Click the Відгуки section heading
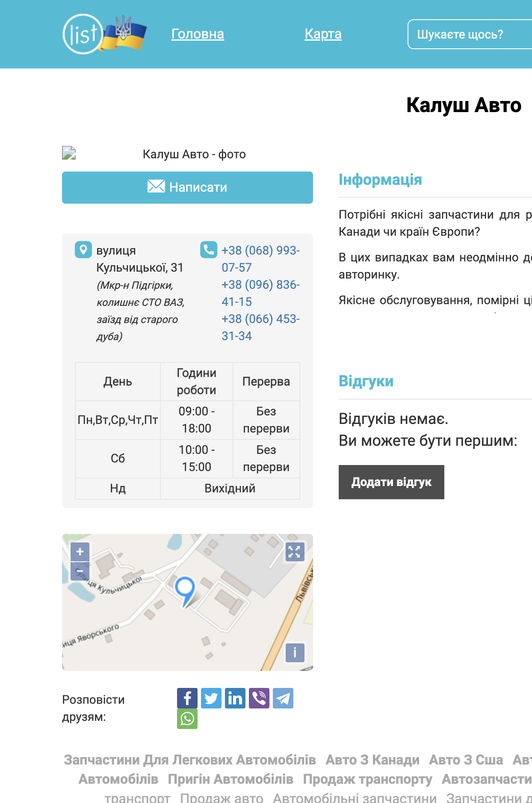The height and width of the screenshot is (803, 532). pos(366,381)
